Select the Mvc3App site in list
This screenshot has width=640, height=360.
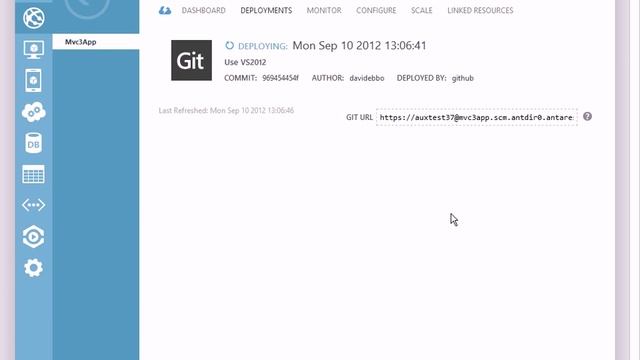click(96, 42)
